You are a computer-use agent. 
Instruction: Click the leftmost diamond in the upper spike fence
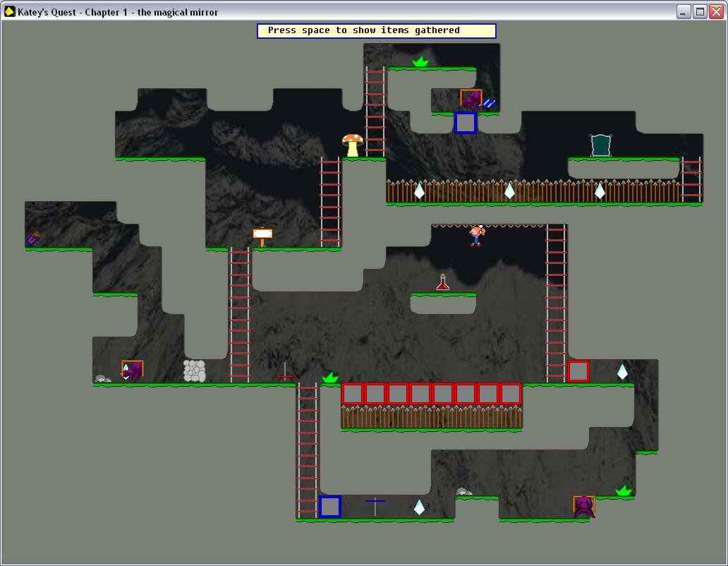pos(419,191)
